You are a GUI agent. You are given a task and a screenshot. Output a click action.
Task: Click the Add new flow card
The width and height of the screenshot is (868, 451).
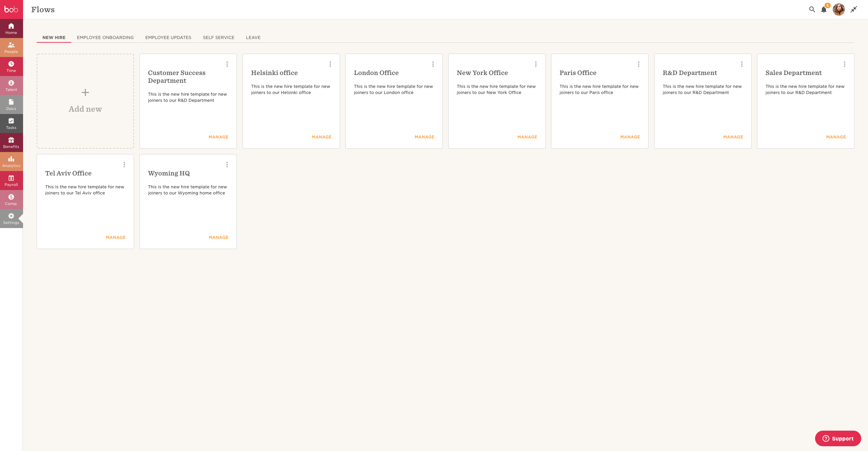click(x=85, y=101)
